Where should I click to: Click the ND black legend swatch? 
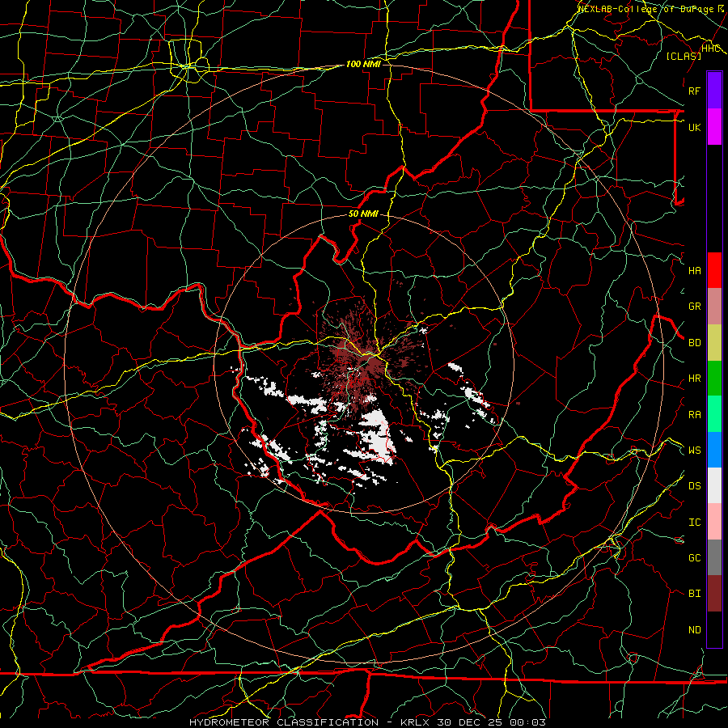point(714,629)
